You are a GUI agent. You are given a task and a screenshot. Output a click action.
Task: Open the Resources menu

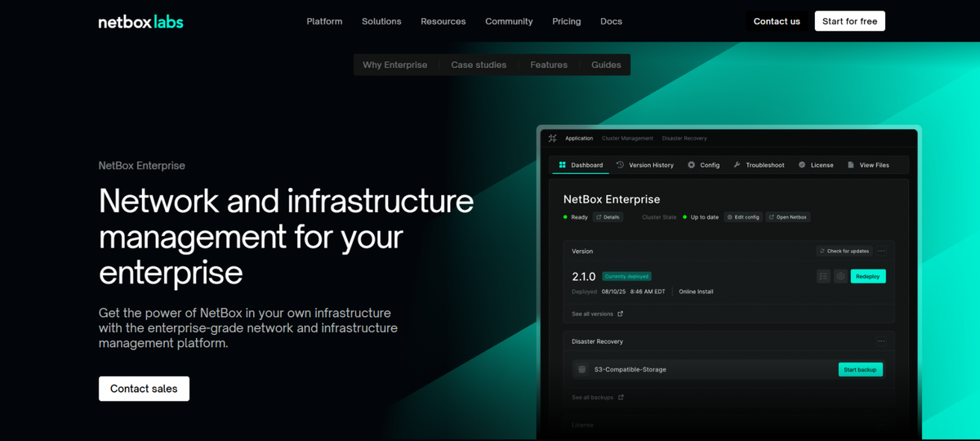point(443,21)
